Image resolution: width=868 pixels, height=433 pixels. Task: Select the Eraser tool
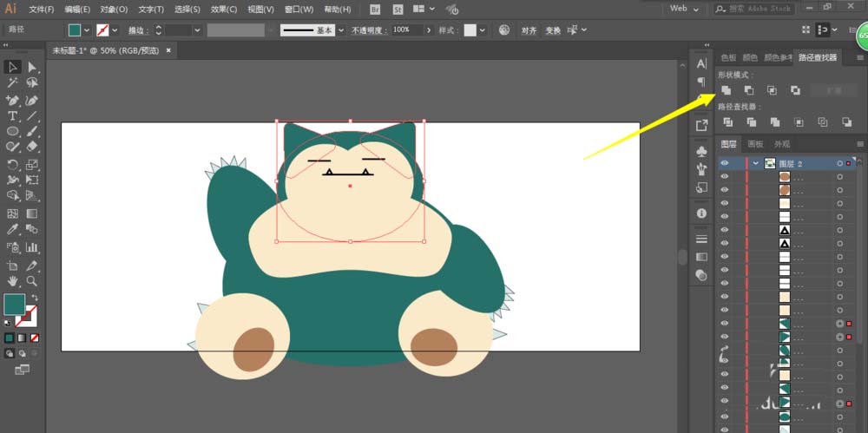[x=32, y=147]
